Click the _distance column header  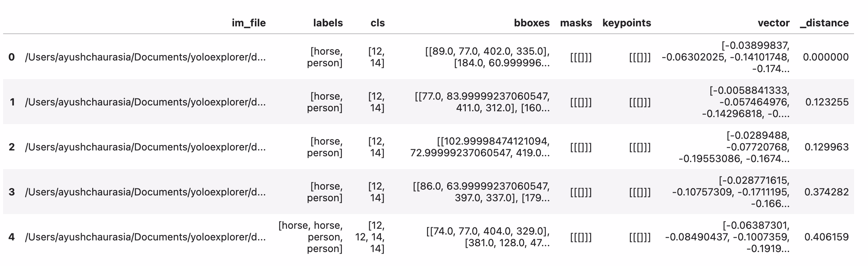tap(824, 23)
